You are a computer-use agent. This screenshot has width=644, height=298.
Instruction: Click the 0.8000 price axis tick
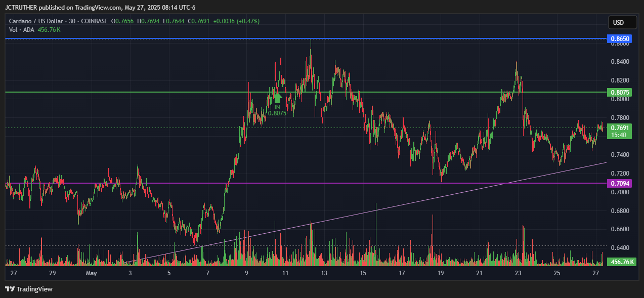[x=620, y=99]
